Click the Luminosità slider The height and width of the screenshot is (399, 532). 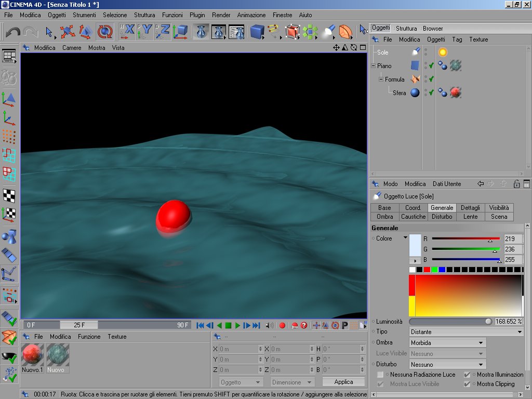coord(450,321)
